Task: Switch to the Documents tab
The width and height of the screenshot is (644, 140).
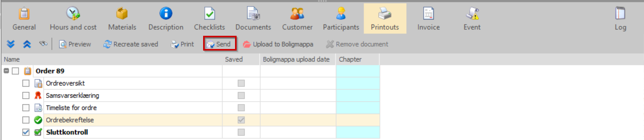Action: (x=253, y=19)
